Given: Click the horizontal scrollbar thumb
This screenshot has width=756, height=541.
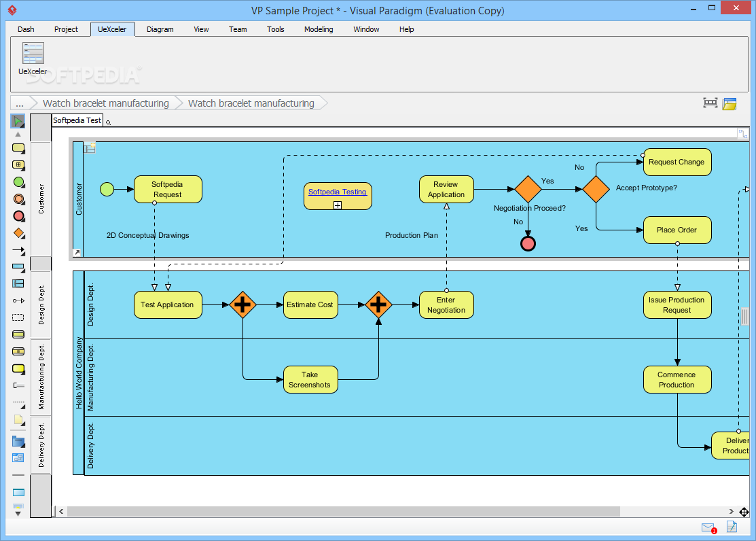Looking at the screenshot, I should tap(343, 511).
